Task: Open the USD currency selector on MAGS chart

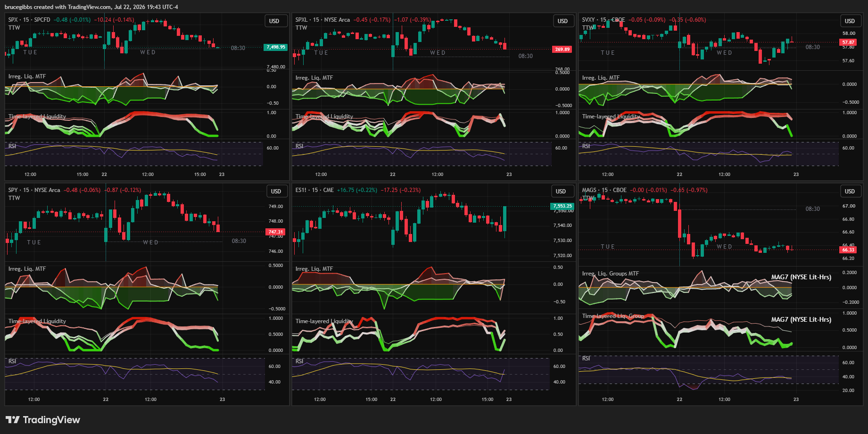Action: pyautogui.click(x=850, y=192)
